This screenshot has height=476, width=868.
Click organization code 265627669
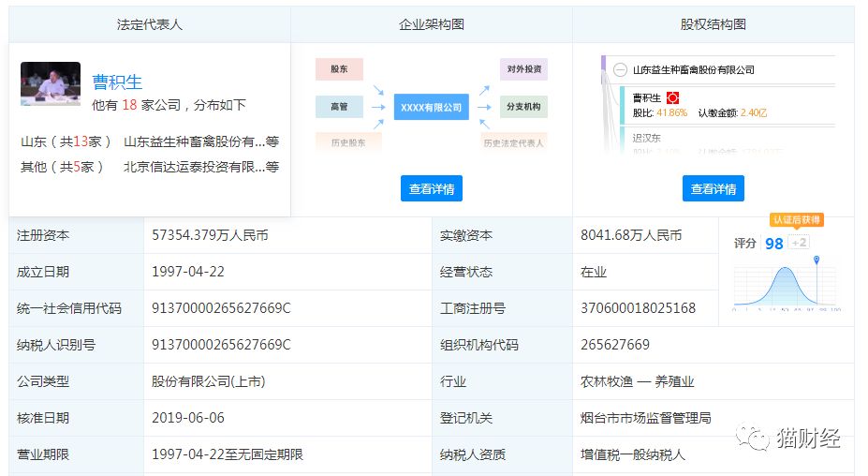coord(615,345)
